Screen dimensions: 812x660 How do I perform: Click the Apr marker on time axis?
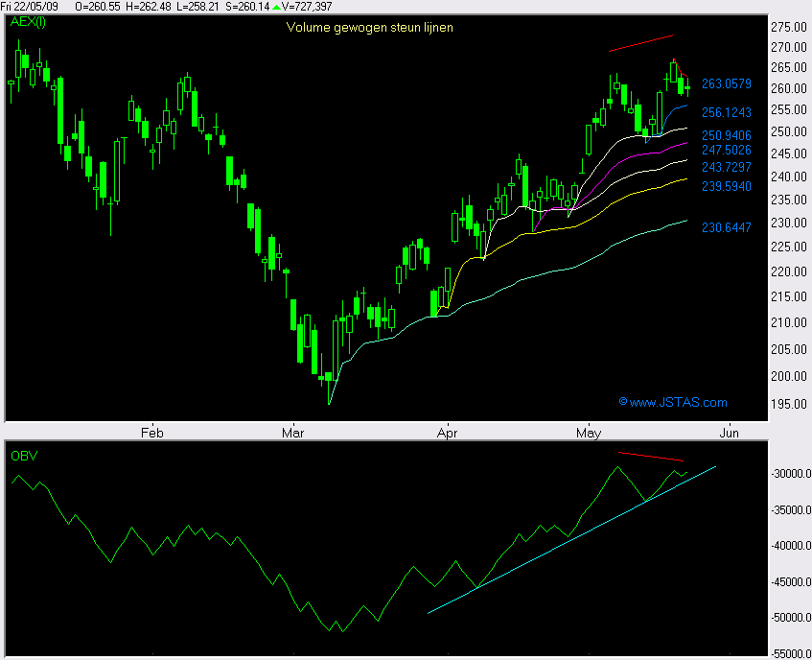447,433
